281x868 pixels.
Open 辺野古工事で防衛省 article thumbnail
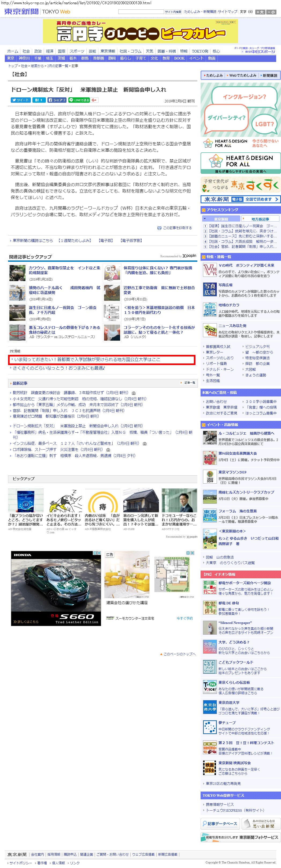(112, 293)
